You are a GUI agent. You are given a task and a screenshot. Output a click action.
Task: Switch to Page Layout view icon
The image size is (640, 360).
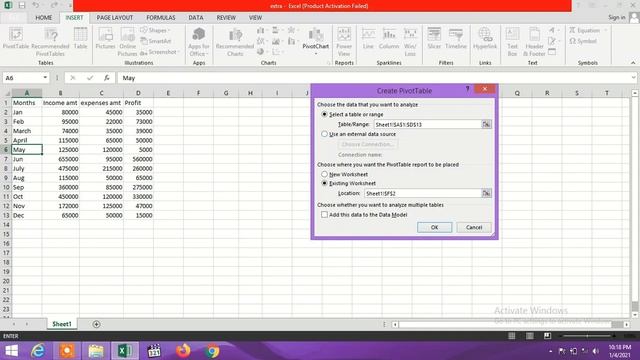point(529,336)
